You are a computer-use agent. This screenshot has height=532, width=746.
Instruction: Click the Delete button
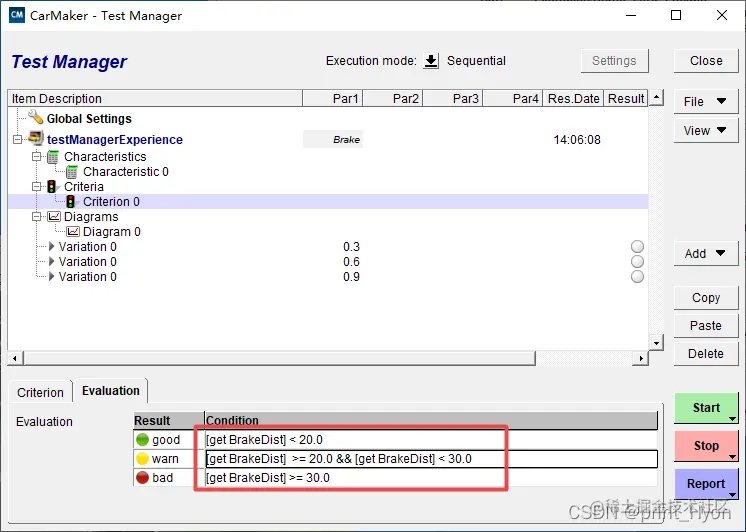coord(706,354)
